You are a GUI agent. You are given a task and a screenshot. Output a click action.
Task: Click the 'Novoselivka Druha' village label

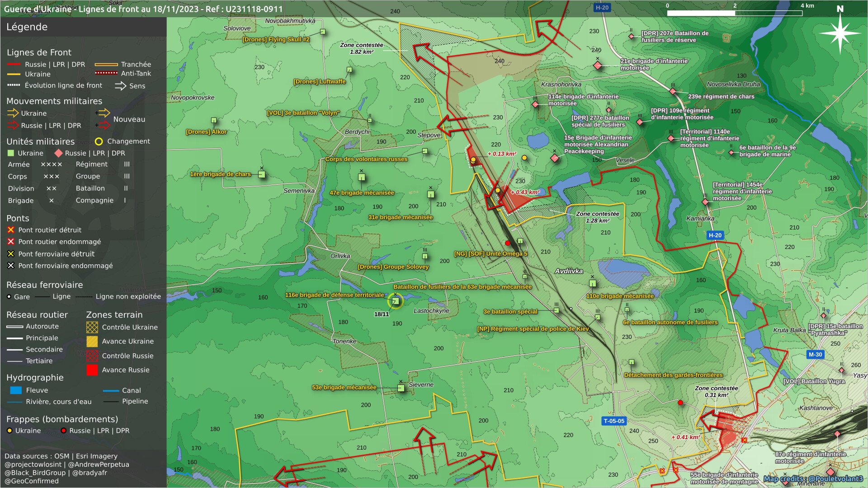(733, 84)
